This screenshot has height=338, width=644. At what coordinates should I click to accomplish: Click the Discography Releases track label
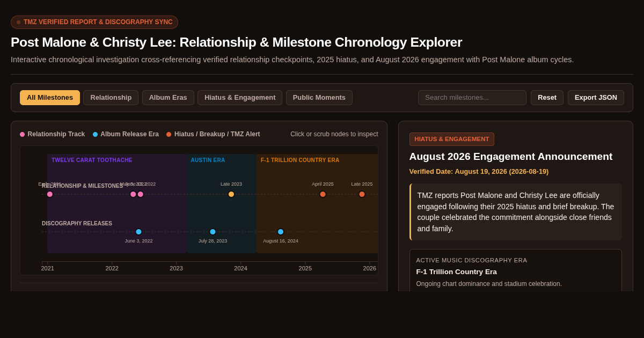click(x=77, y=224)
